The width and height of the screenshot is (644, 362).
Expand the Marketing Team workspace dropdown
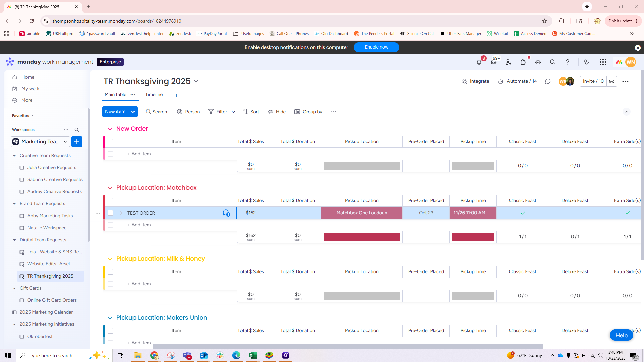click(65, 142)
